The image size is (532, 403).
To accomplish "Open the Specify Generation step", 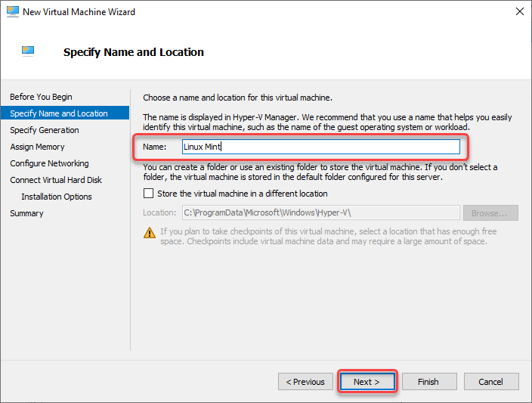I will click(45, 130).
